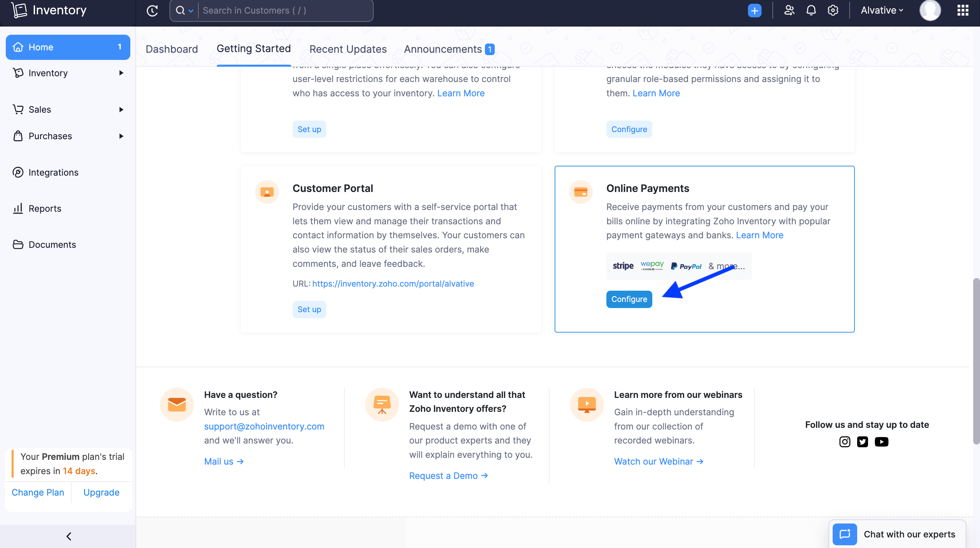
Task: Click the webinar video icon
Action: 587,404
